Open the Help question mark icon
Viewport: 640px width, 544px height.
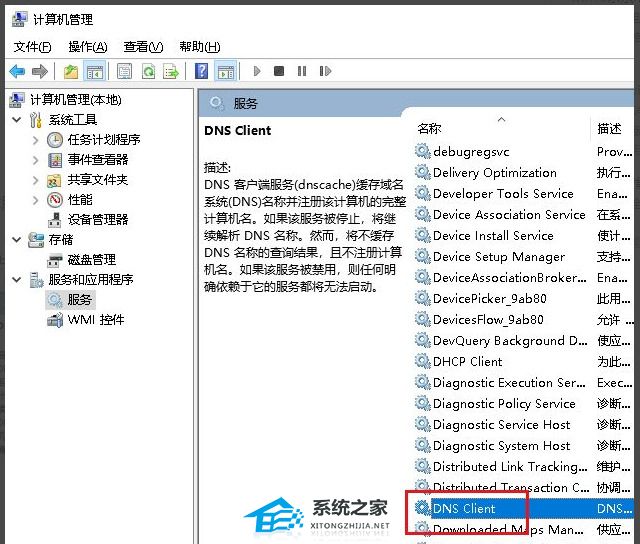pos(202,71)
